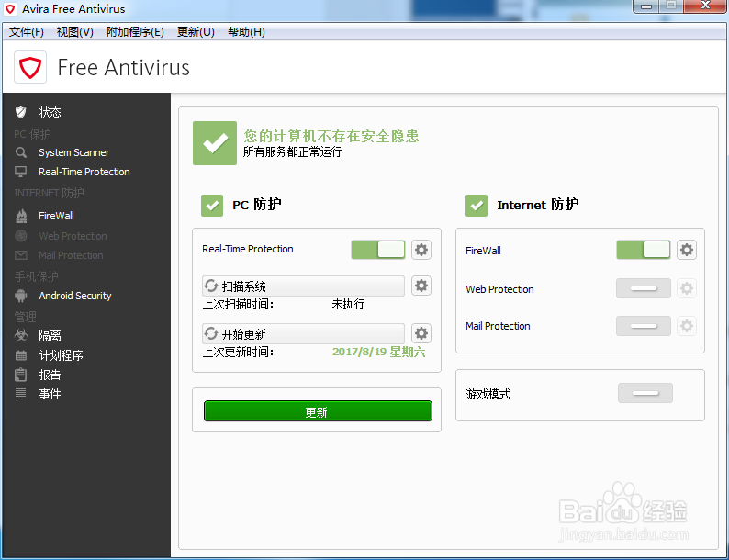Select 状态 in the sidebar

[x=50, y=112]
